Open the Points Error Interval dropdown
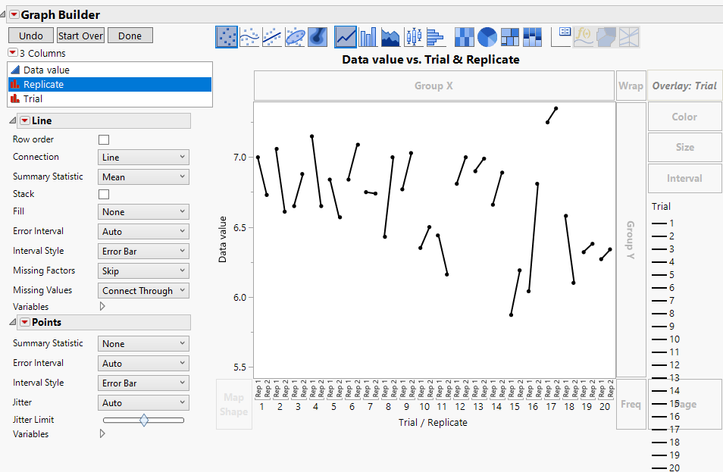The width and height of the screenshot is (723, 472). coord(143,363)
